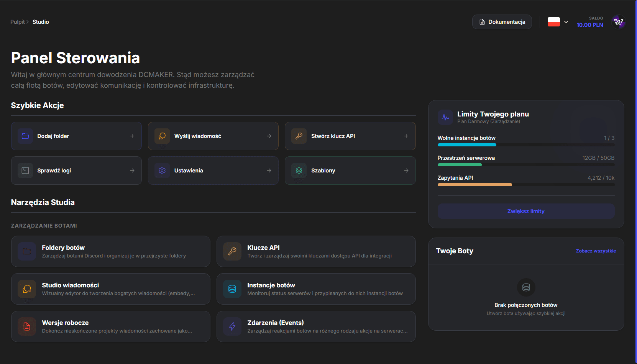This screenshot has height=364, width=637.
Task: Click the 4,212 / 10k value
Action: coord(601,178)
